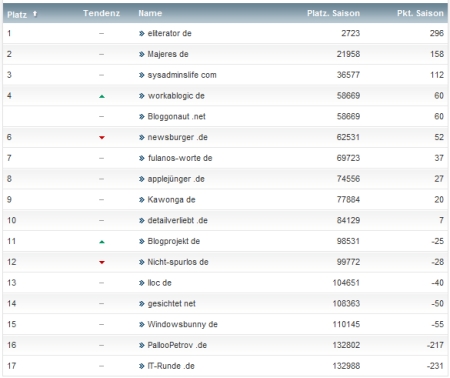Select the season rank value 104651
Image resolution: width=450 pixels, height=378 pixels.
point(346,283)
